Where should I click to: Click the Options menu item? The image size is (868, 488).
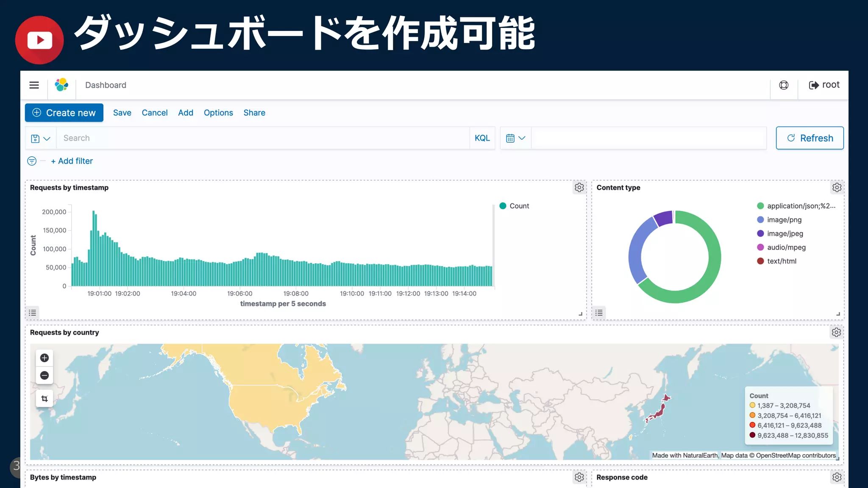(218, 113)
